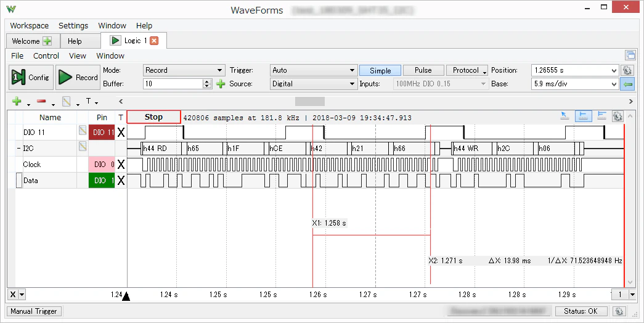The width and height of the screenshot is (644, 323).
Task: Toggle the highlighted X cursor tool icon
Action: click(x=583, y=117)
